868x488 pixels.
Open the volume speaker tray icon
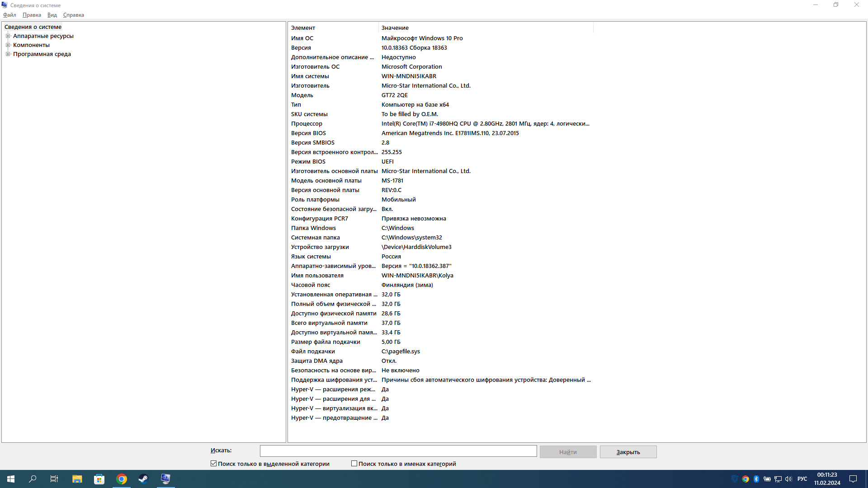click(789, 479)
